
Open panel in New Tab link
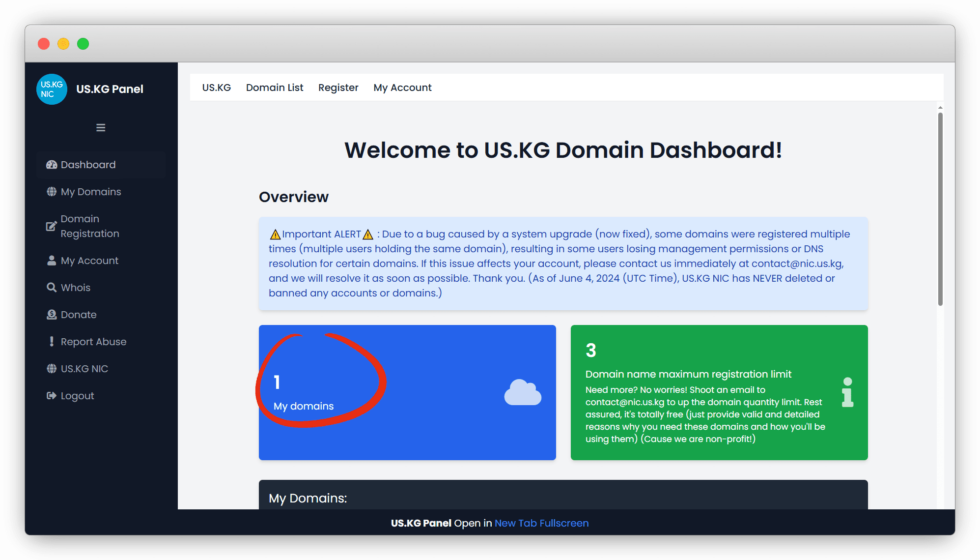coord(515,523)
